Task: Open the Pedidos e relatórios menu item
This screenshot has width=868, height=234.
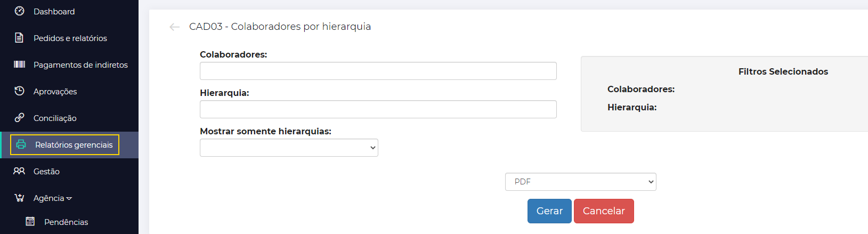Action: tap(70, 38)
